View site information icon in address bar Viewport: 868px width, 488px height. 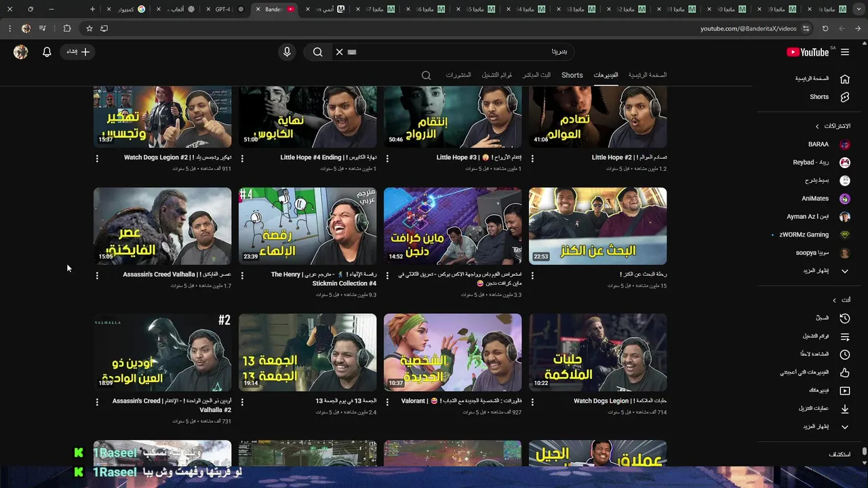(x=806, y=28)
